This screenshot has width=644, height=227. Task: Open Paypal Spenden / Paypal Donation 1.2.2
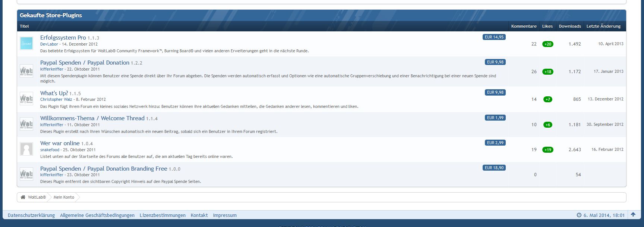pos(85,63)
